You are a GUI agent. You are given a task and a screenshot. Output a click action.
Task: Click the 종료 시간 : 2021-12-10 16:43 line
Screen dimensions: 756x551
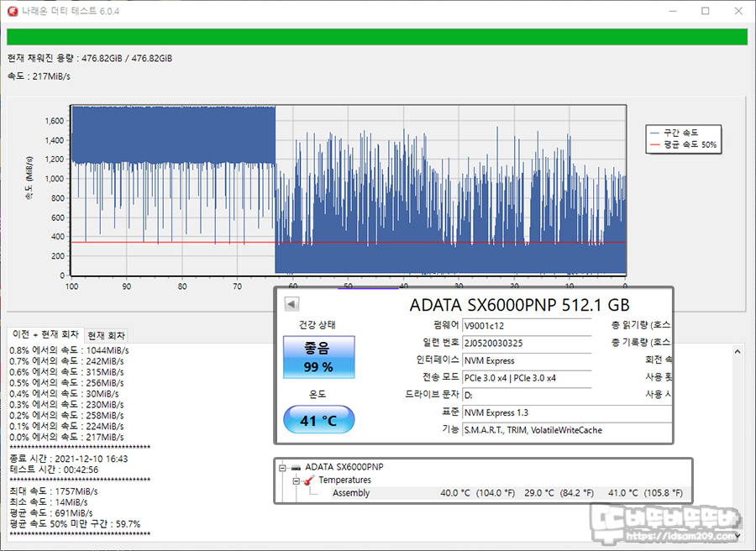(69, 459)
